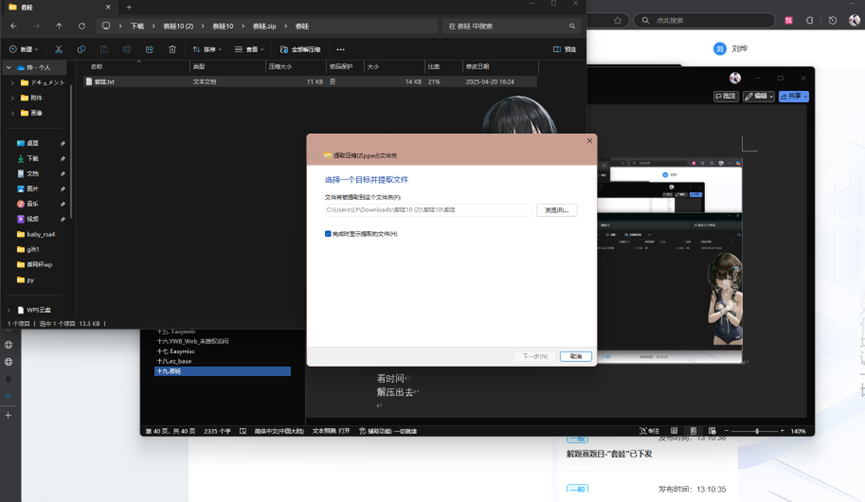
Task: Click 压缩大小 column header
Action: coord(280,67)
